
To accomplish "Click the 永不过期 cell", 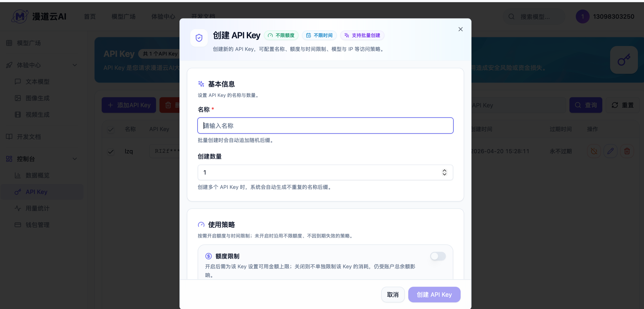I will 561,151.
